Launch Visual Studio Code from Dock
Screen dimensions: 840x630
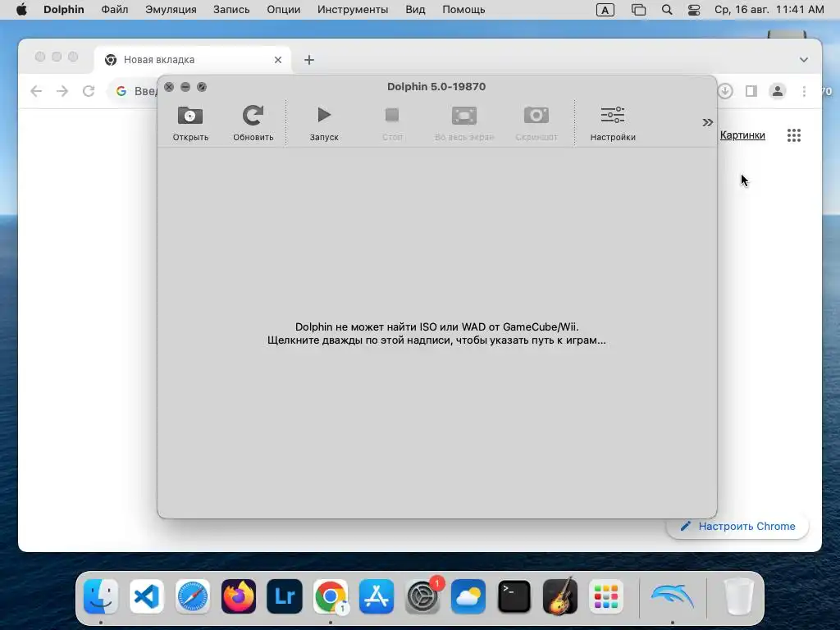point(147,596)
